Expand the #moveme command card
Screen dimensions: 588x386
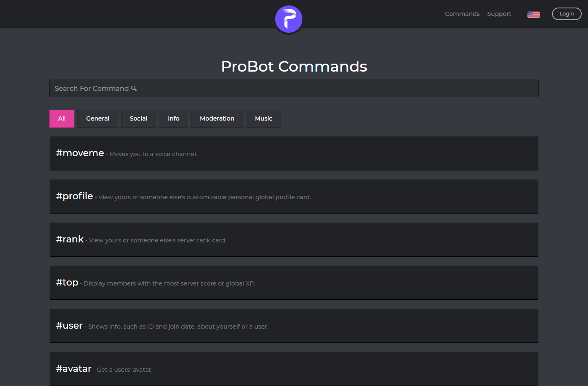[294, 153]
